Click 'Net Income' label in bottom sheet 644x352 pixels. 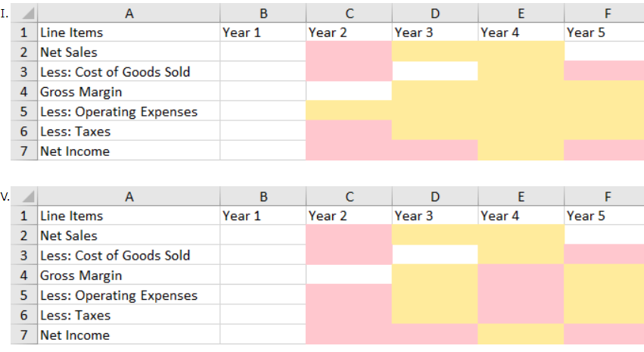[x=75, y=335]
